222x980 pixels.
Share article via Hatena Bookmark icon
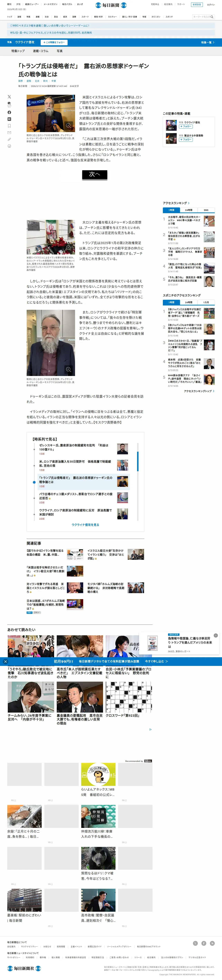coord(9,119)
